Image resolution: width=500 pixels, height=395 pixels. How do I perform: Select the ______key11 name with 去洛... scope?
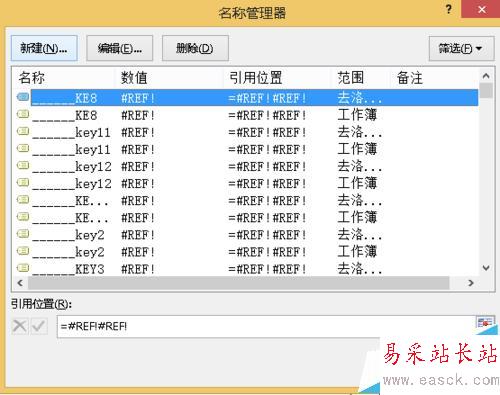pyautogui.click(x=71, y=133)
